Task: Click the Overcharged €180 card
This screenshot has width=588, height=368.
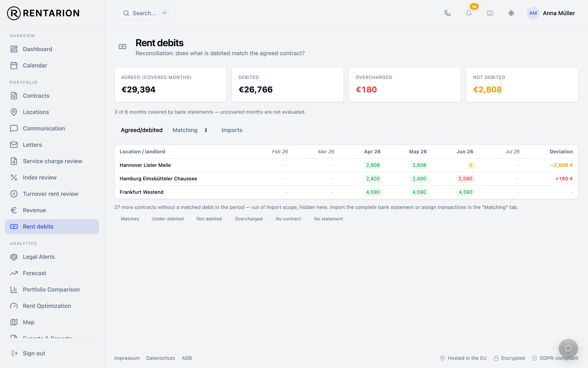Action: (x=404, y=85)
